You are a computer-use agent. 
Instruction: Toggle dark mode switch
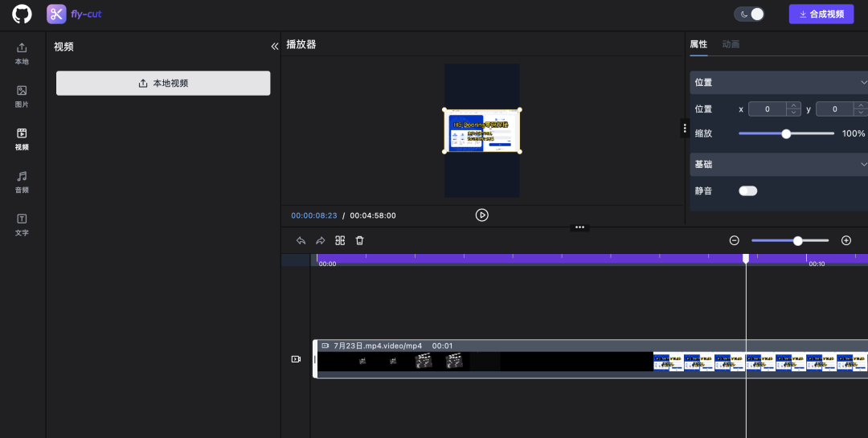click(x=750, y=14)
